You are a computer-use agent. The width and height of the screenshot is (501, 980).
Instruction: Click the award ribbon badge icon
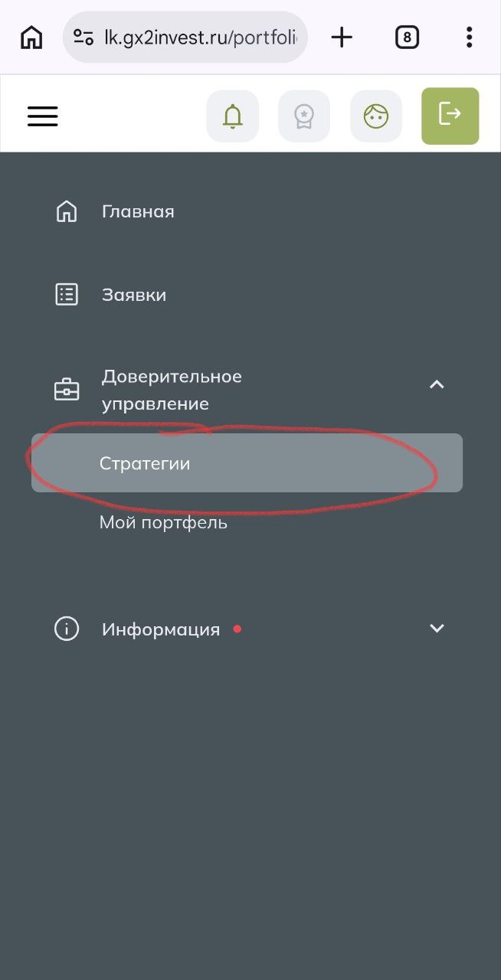[x=304, y=116]
